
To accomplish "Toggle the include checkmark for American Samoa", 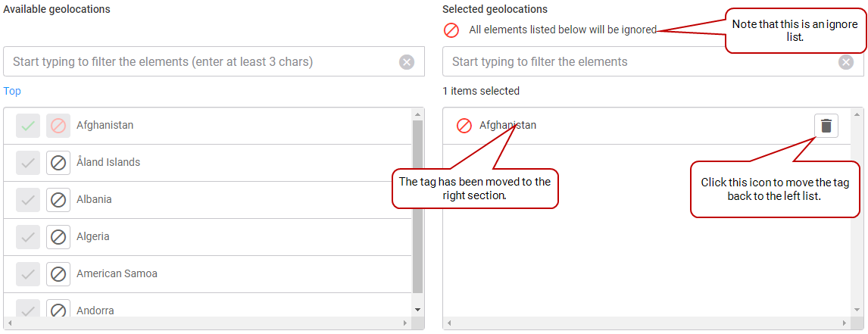I will click(x=28, y=273).
